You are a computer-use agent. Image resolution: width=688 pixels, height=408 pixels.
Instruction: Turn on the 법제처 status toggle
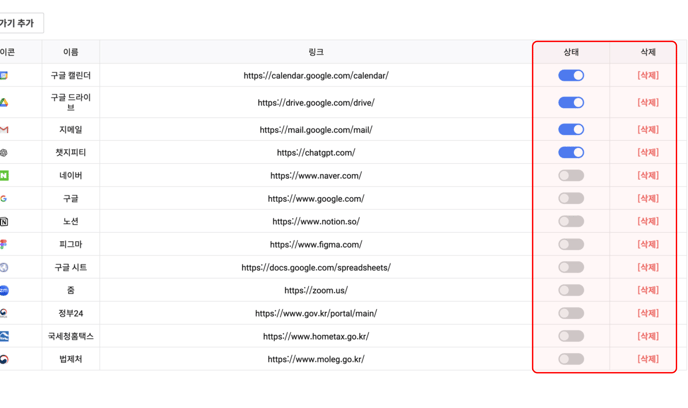point(571,359)
